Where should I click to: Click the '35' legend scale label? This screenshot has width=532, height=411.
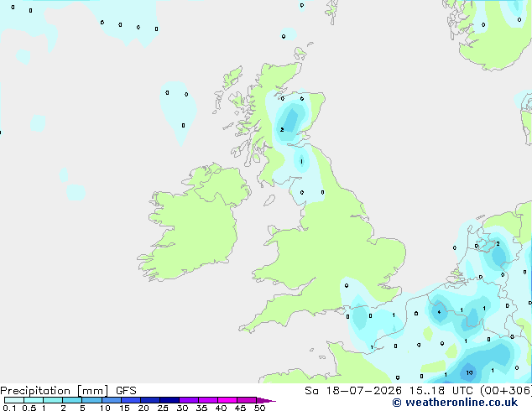[x=201, y=408]
